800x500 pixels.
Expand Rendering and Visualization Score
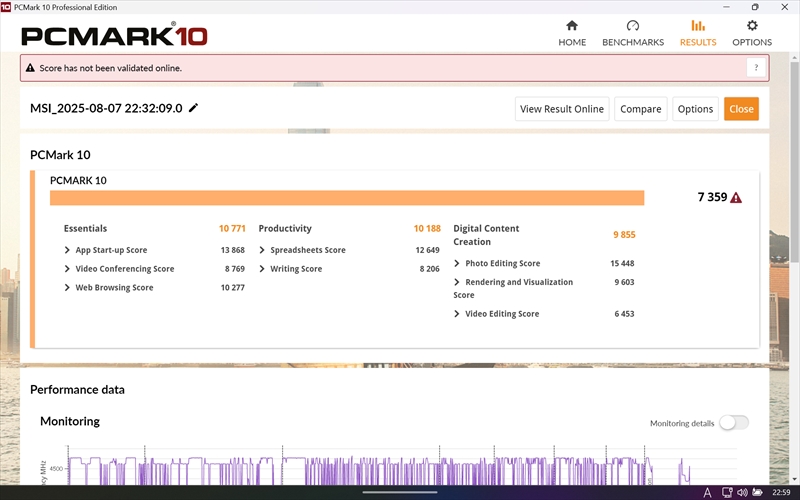coord(457,282)
